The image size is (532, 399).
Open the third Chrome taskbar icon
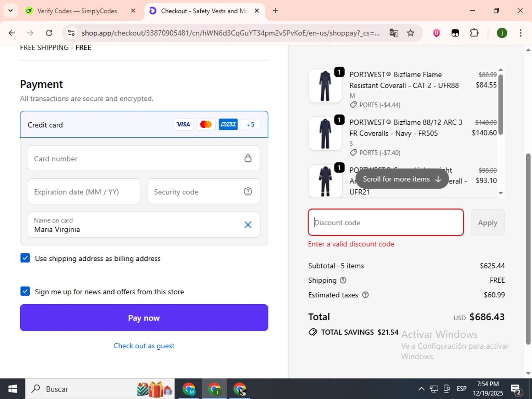click(240, 389)
